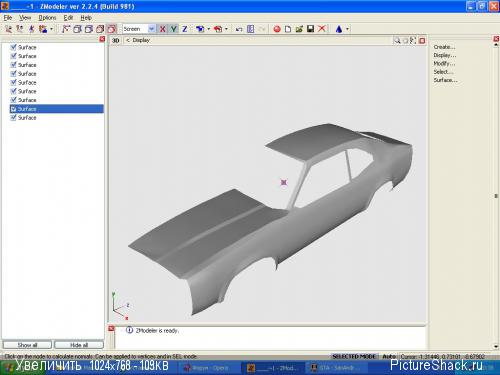
Task: Expand the Surface... command group
Action: [445, 80]
